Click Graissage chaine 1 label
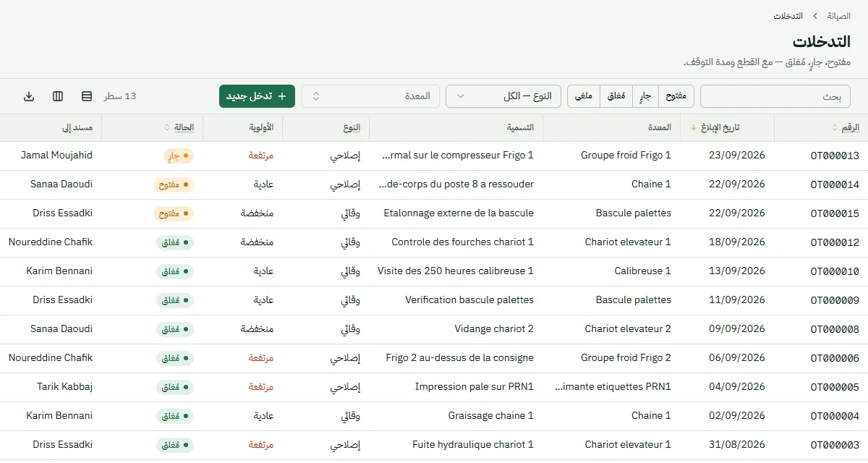 (x=490, y=416)
